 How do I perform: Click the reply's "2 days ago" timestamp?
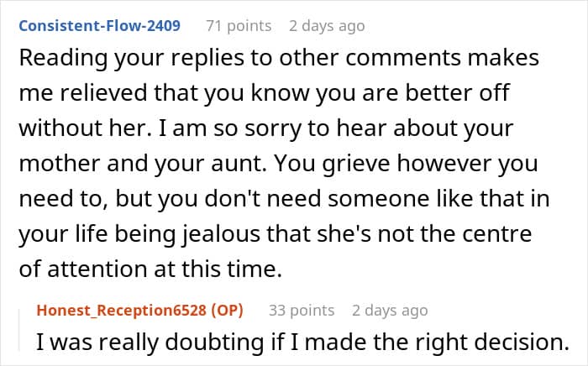[x=390, y=311]
